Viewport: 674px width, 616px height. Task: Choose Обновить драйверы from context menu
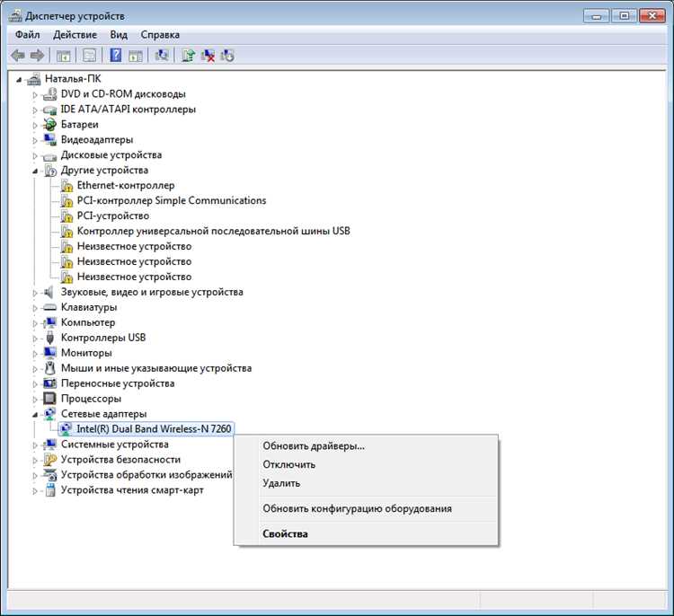[x=366, y=446]
